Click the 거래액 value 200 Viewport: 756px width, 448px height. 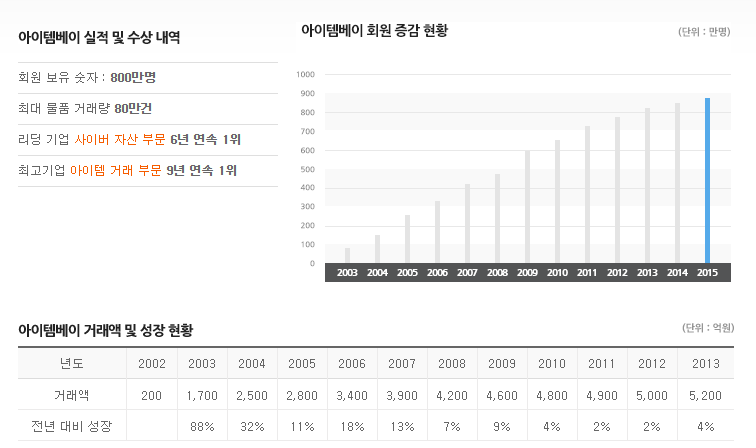(x=151, y=395)
